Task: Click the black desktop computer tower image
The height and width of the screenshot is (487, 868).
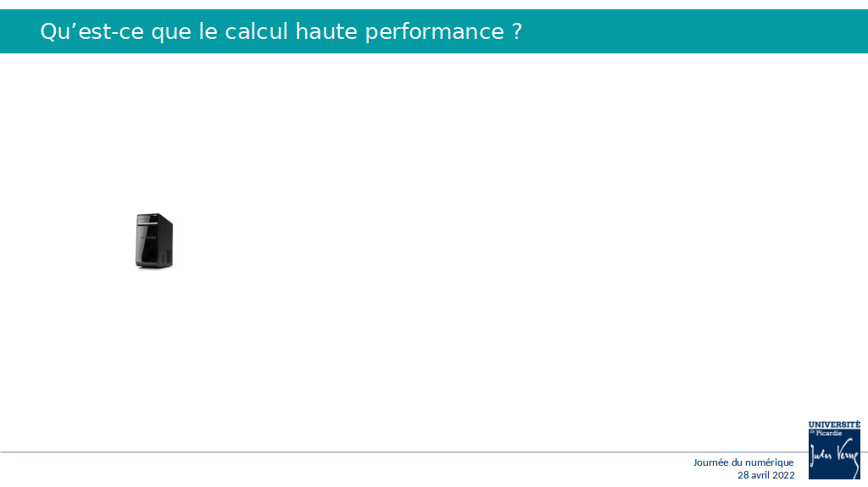Action: tap(154, 241)
